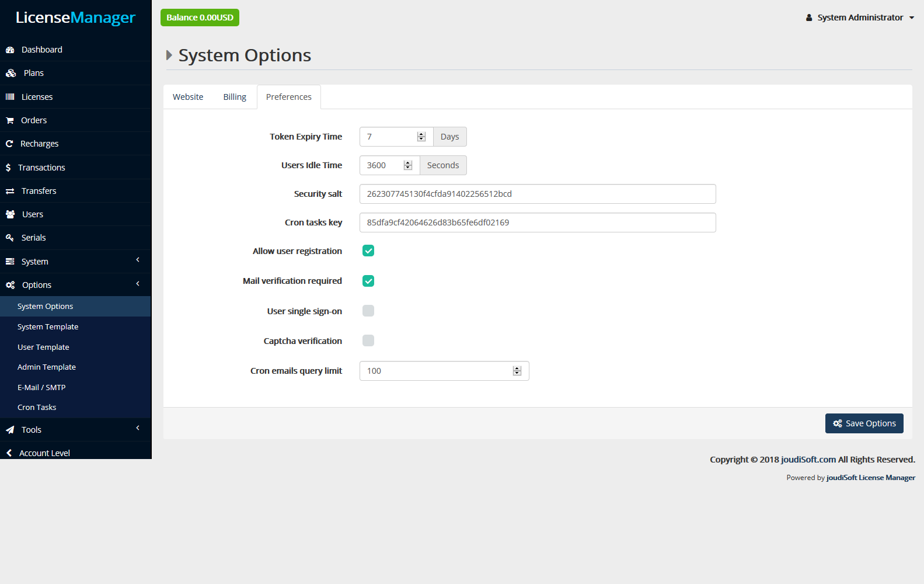The width and height of the screenshot is (924, 584).
Task: Click the Account Level sidebar label
Action: pos(44,453)
